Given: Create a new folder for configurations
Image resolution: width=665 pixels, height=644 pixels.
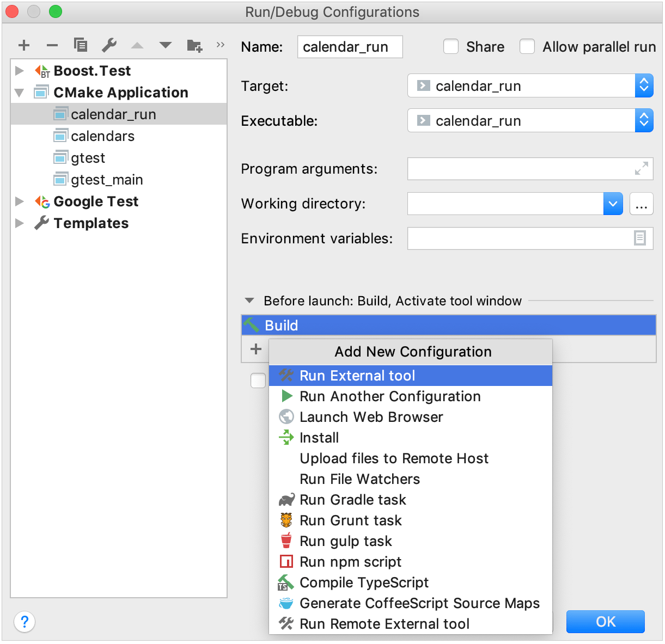Looking at the screenshot, I should (x=194, y=45).
